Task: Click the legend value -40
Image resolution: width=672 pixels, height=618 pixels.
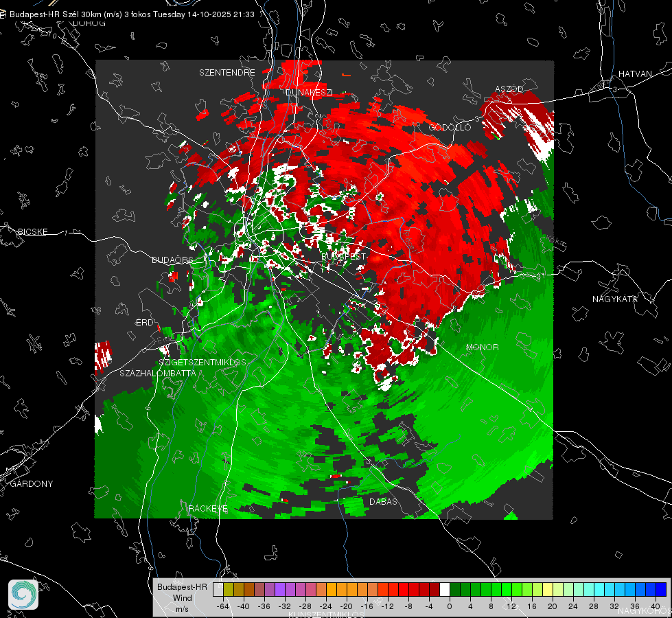Action: [244, 606]
